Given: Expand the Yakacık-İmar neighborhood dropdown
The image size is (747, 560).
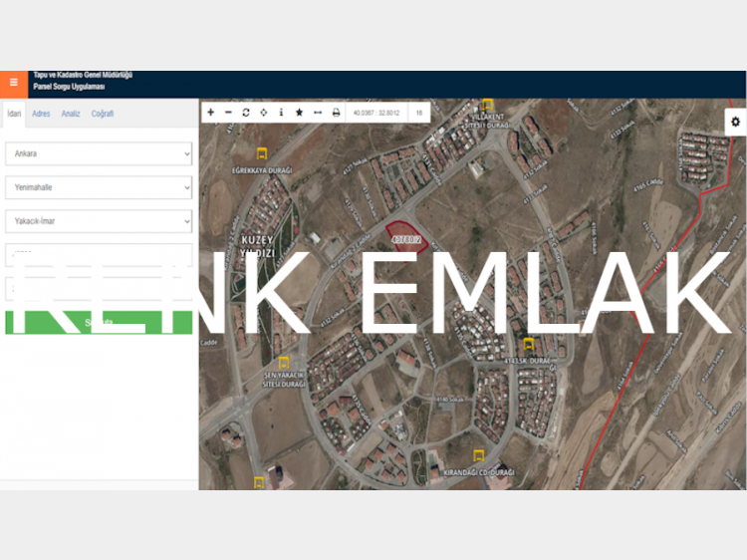Looking at the screenshot, I should (x=99, y=221).
